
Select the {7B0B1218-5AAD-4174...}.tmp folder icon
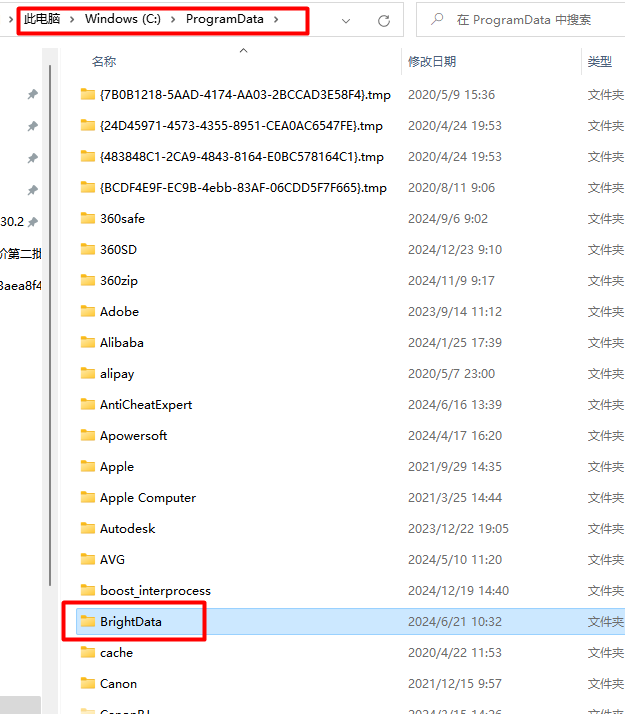coord(88,94)
